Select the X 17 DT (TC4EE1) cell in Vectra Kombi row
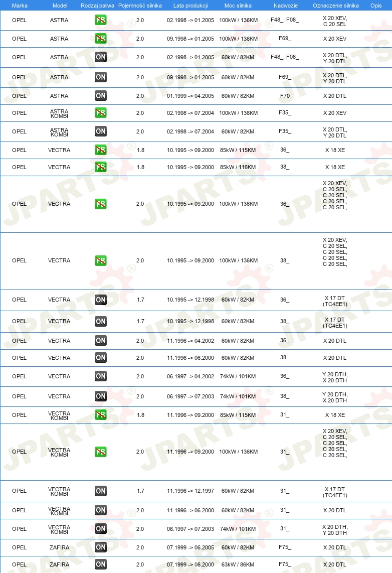Viewport: 392px width, 573px height. click(x=335, y=492)
